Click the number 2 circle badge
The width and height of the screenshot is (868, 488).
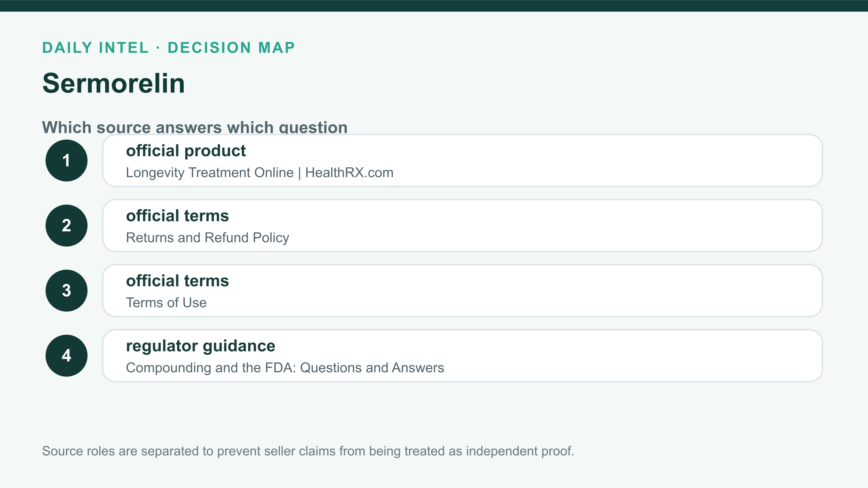tap(66, 225)
